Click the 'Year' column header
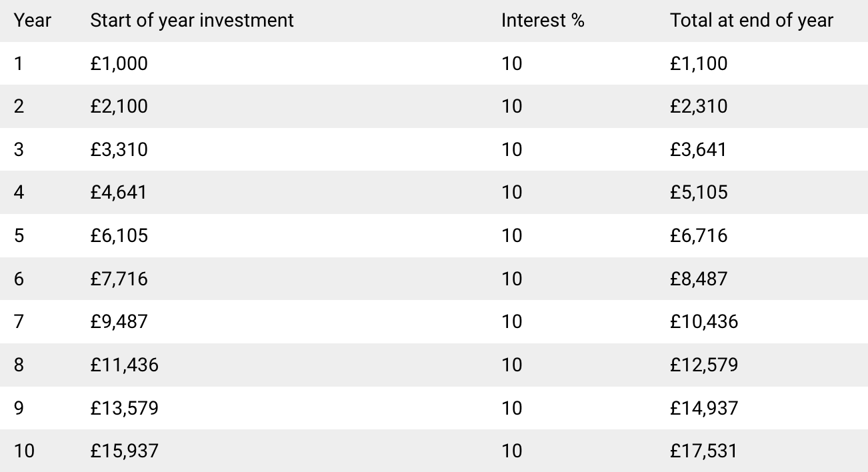Screen dimensions: 868x472 (x=33, y=20)
